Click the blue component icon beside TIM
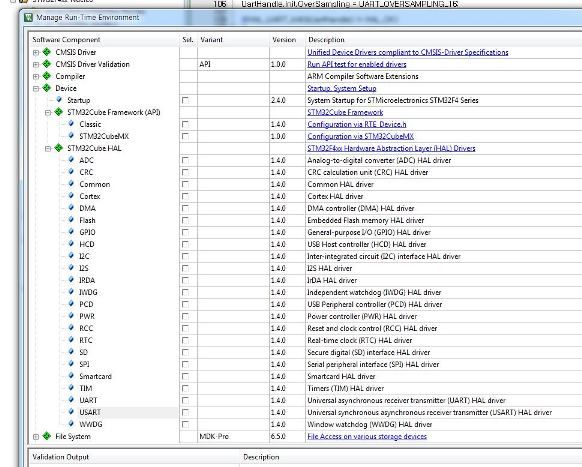 [x=71, y=388]
